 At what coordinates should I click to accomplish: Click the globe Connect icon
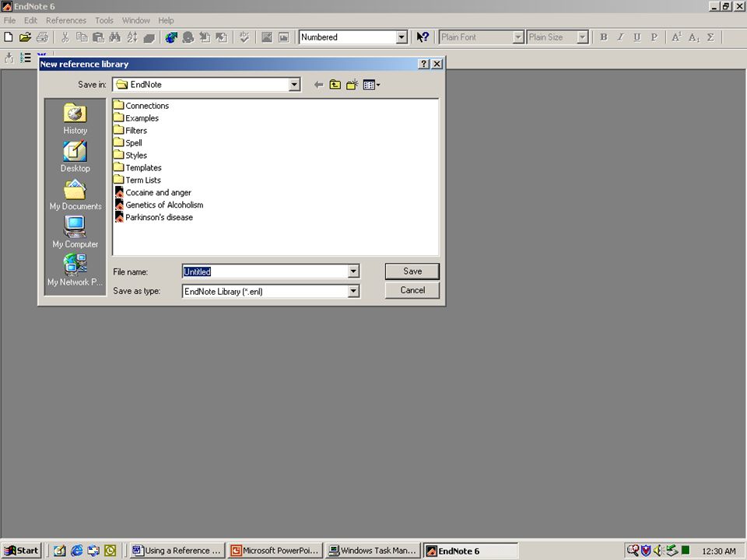tap(171, 37)
